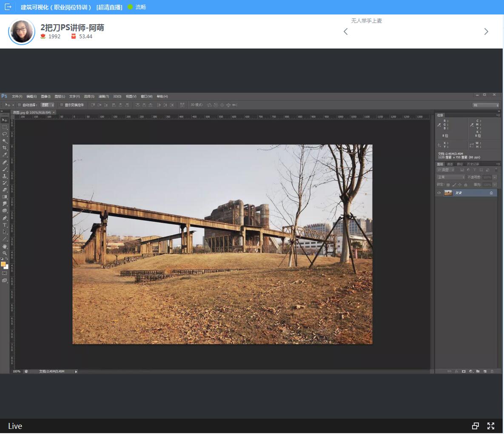This screenshot has height=434, width=504.
Task: Enable the 自动选择 checkbox
Action: coord(20,105)
